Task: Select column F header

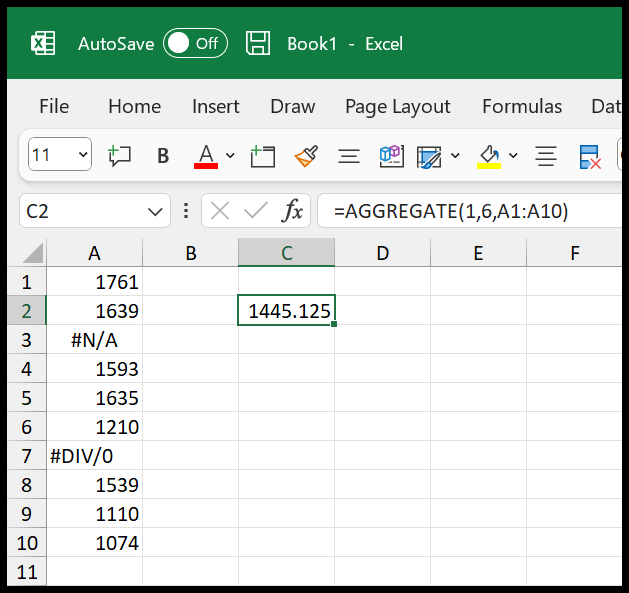Action: pyautogui.click(x=574, y=253)
